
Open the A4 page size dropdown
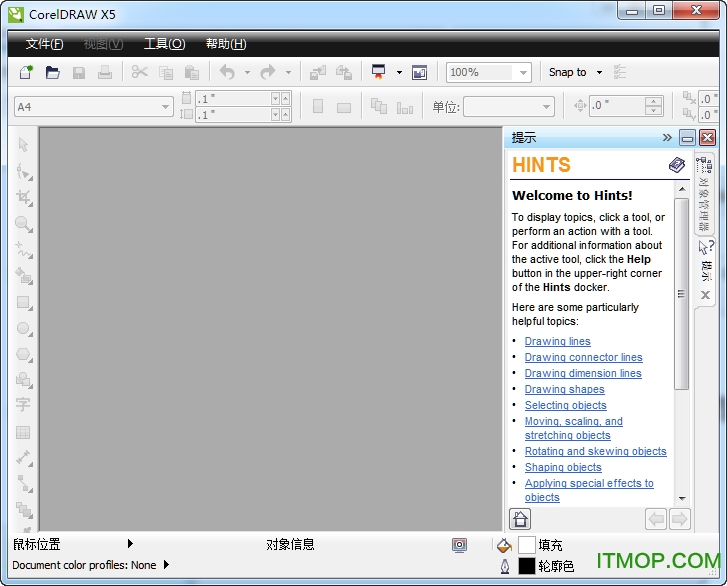pos(165,106)
